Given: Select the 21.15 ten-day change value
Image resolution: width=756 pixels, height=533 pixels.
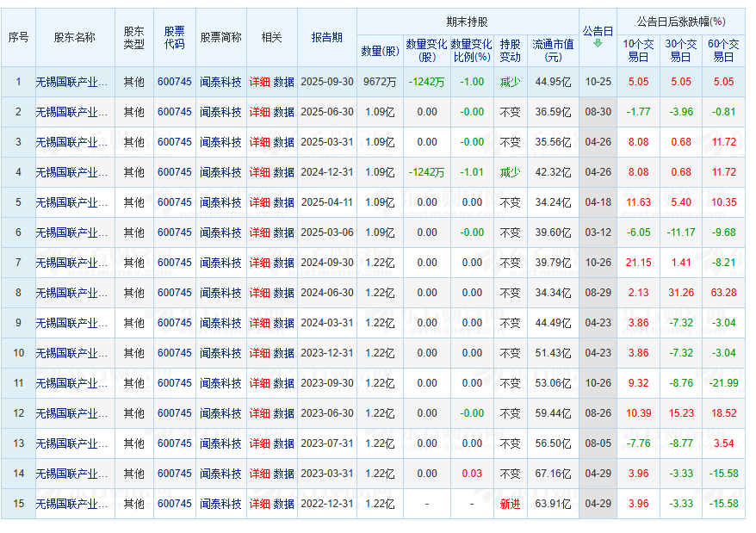Looking at the screenshot, I should [x=638, y=263].
